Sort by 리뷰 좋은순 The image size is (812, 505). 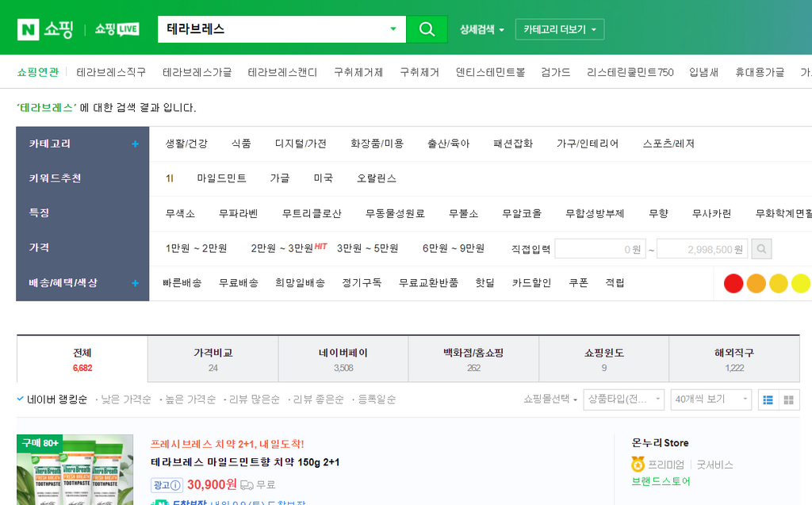coord(319,400)
